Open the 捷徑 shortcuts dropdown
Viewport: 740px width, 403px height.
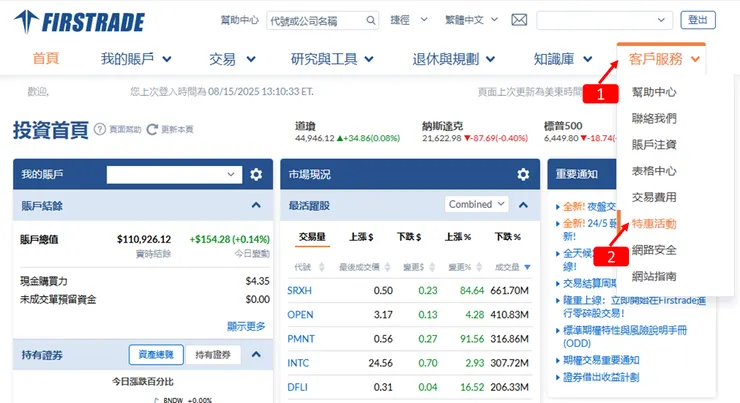409,20
